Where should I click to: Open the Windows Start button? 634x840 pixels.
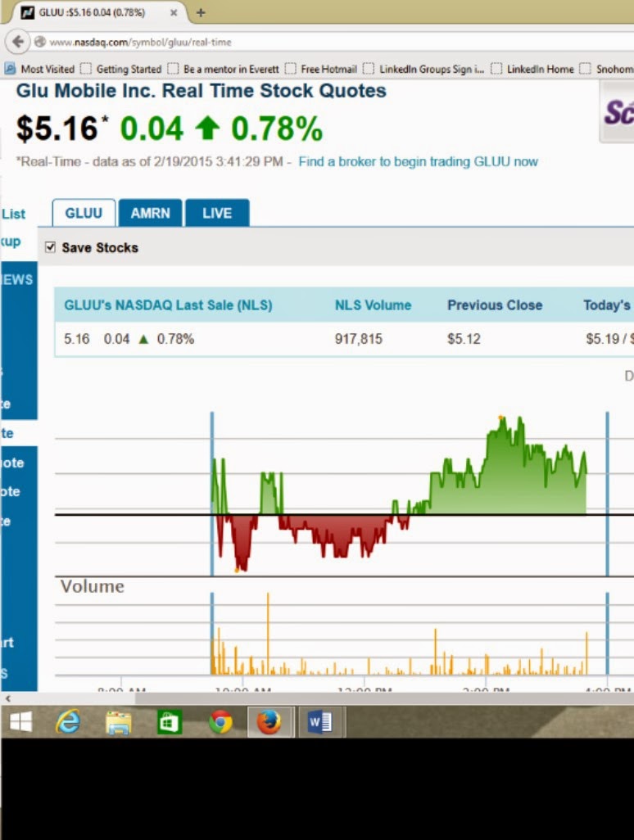(x=20, y=721)
